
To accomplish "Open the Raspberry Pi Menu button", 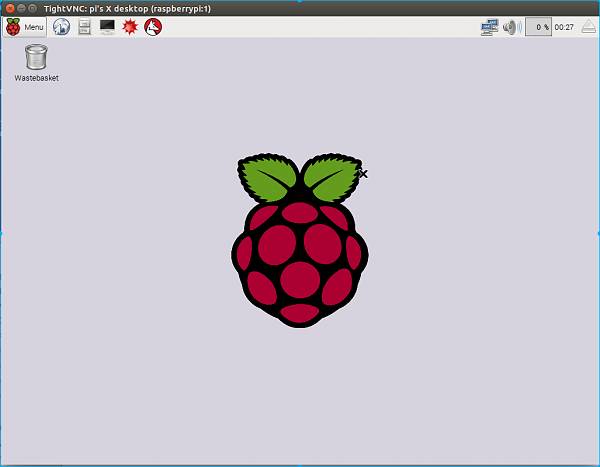I will tap(25, 27).
